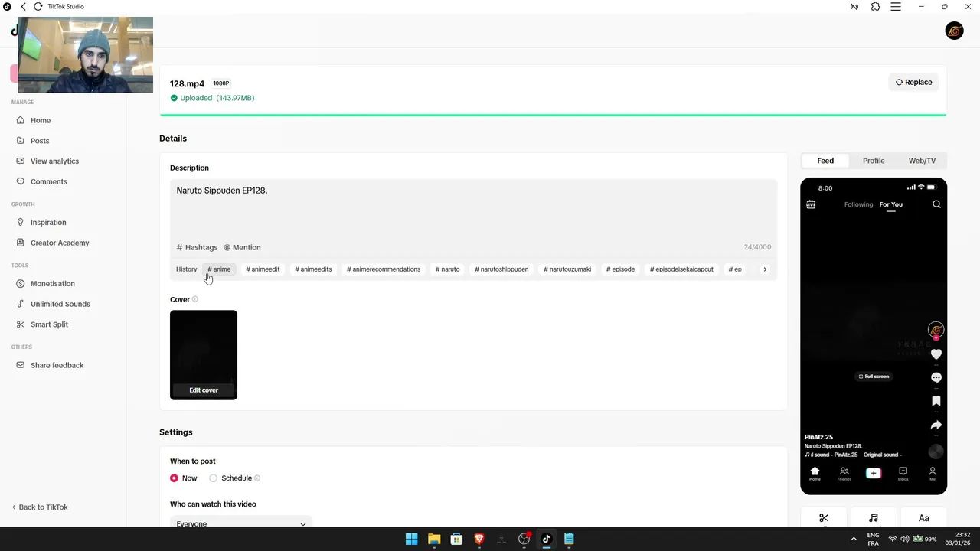Click the Cover info icon
Image resolution: width=980 pixels, height=551 pixels.
pos(194,299)
